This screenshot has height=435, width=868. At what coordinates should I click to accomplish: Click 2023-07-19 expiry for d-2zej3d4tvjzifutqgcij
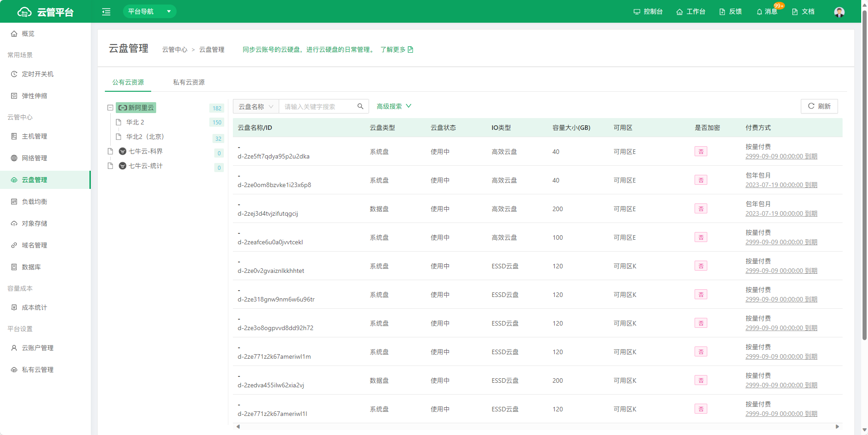(781, 213)
